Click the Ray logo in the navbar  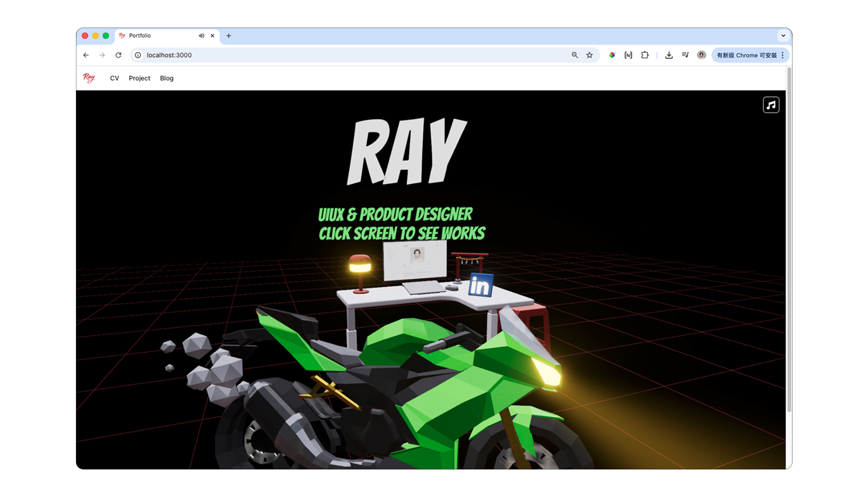click(x=89, y=78)
